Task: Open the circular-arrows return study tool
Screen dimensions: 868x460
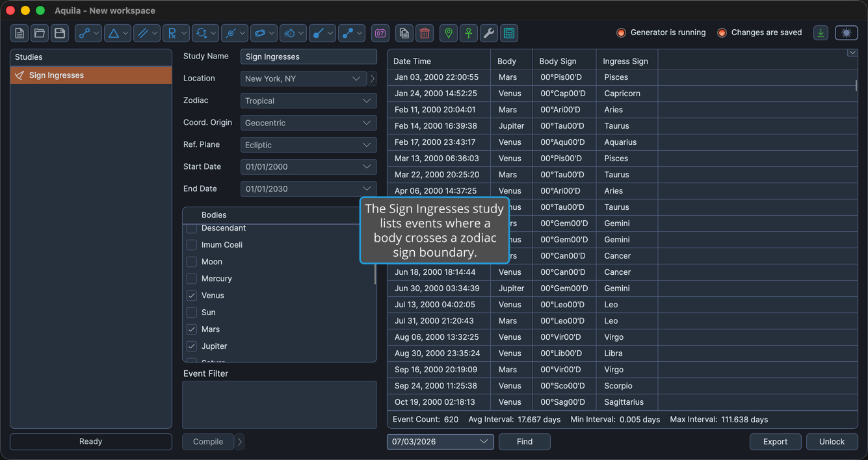Action: tap(205, 33)
